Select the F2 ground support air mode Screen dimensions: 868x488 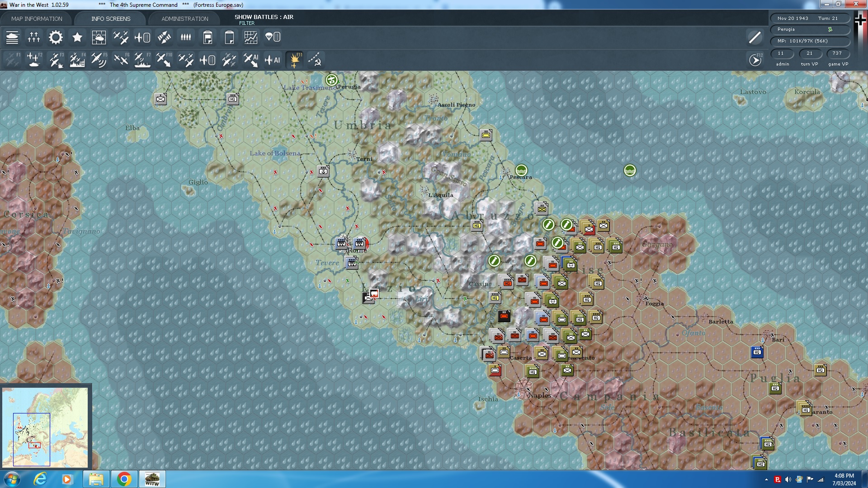(x=34, y=60)
